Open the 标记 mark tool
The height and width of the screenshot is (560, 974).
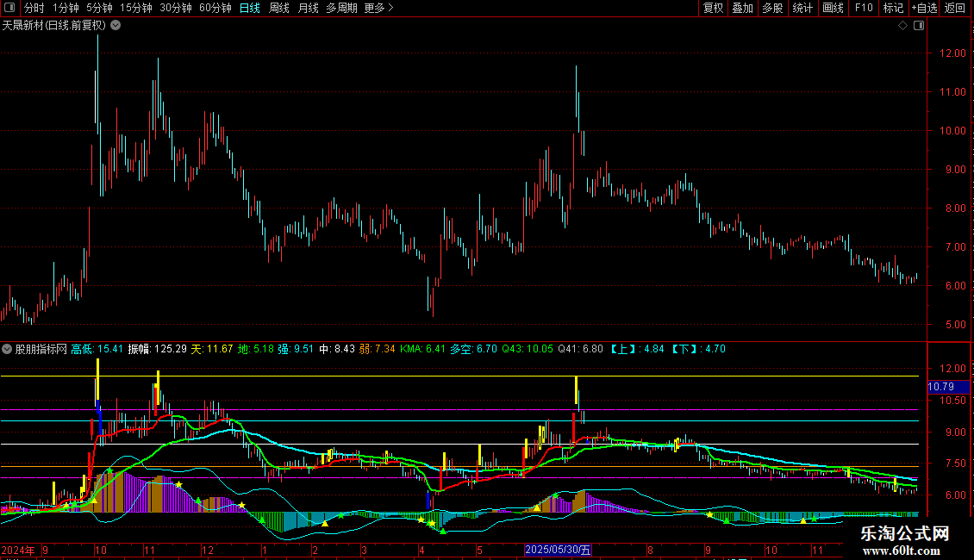(893, 9)
